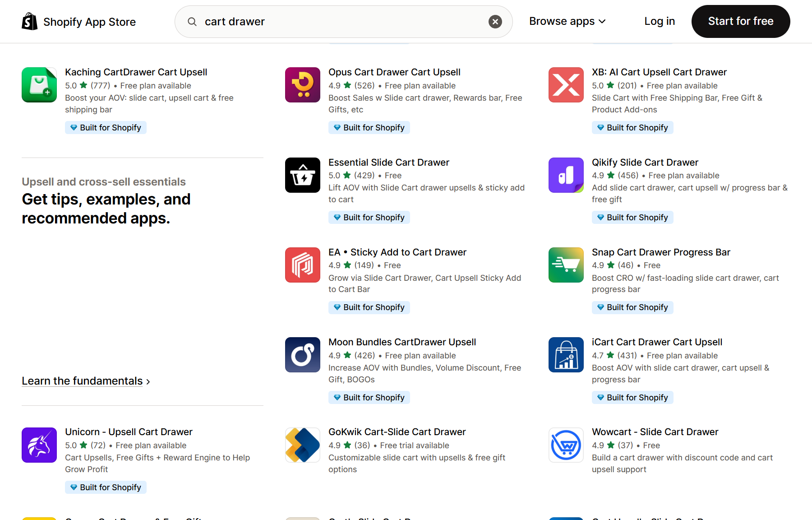Click the Snap Cart Drawer shopping cart icon
812x520 pixels.
566,265
